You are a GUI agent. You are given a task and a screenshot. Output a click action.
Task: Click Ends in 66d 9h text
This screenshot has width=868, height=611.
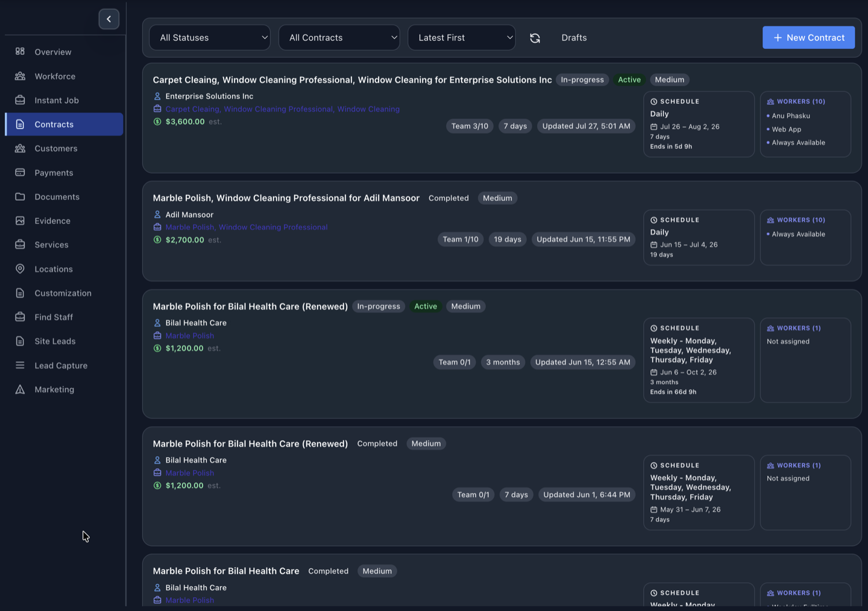[x=673, y=392]
